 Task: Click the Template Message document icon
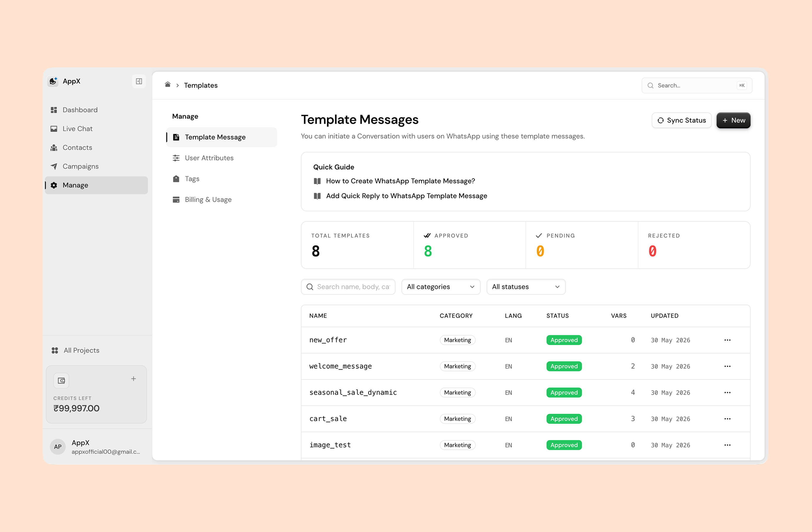(x=176, y=137)
